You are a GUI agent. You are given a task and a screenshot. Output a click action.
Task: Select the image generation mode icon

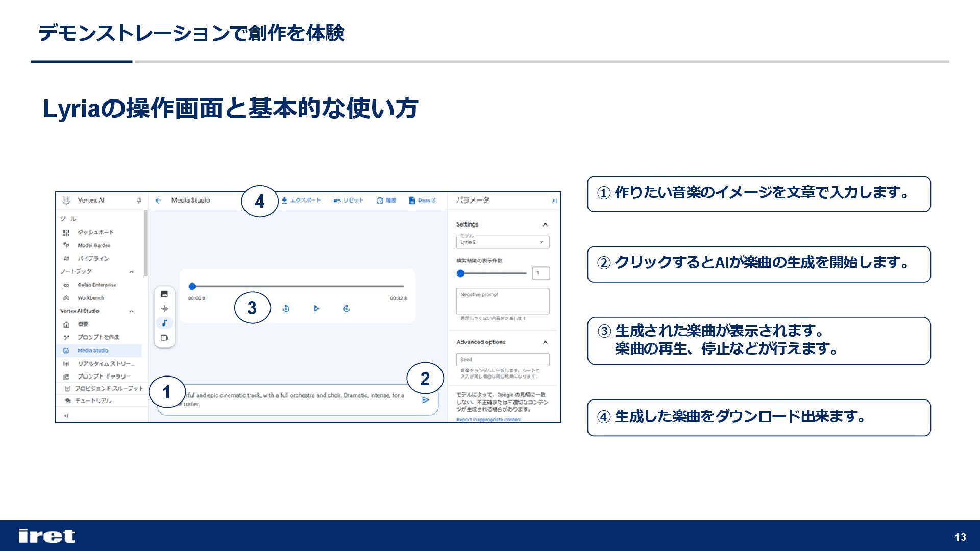pyautogui.click(x=165, y=294)
